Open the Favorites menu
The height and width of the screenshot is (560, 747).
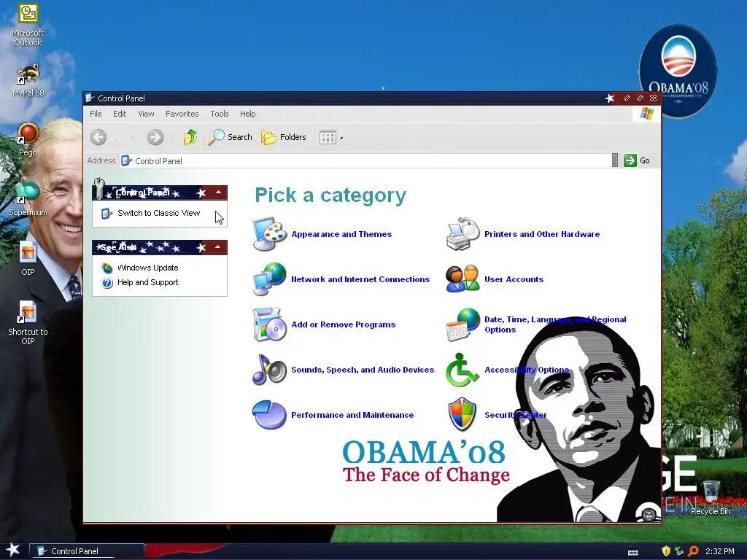[x=182, y=114]
